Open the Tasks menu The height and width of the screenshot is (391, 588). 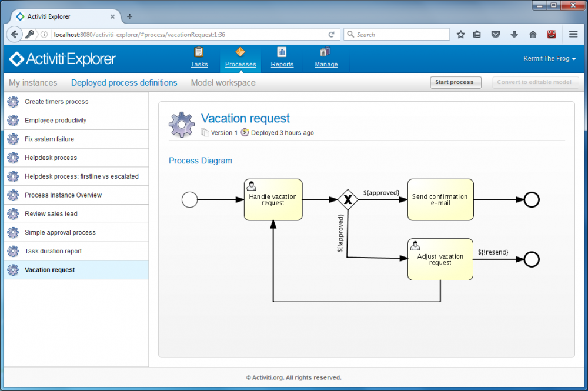point(199,64)
